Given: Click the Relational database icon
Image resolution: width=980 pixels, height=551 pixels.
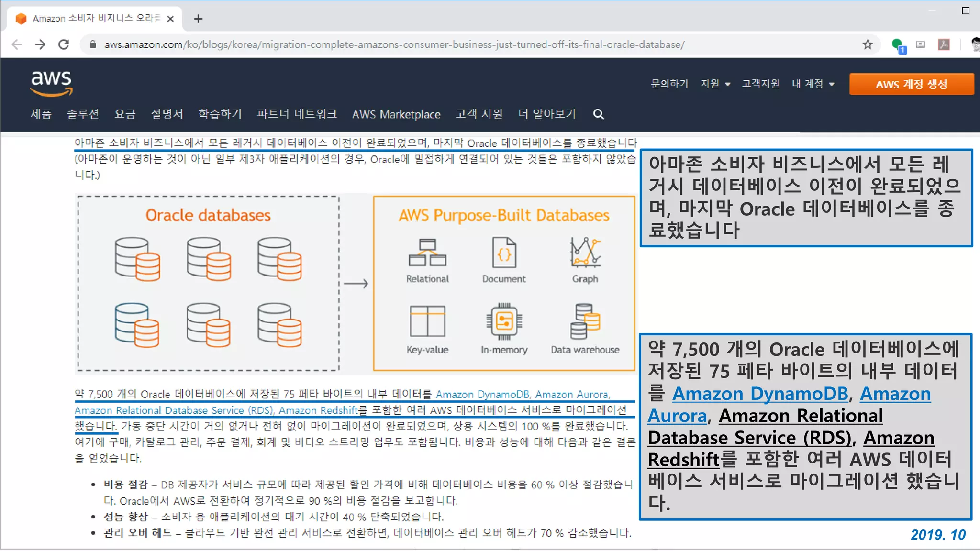Looking at the screenshot, I should pyautogui.click(x=427, y=253).
